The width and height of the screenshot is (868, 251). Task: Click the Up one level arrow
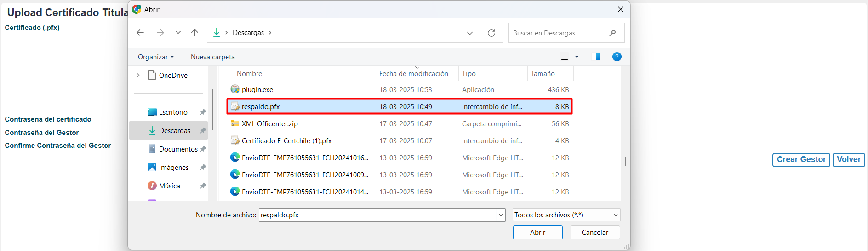(x=194, y=33)
